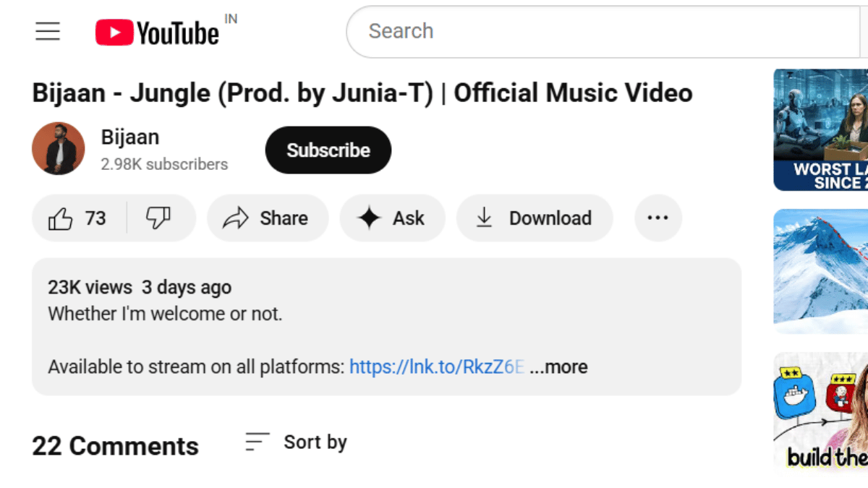
Task: Open the robots office video thumbnail
Action: [x=821, y=130]
